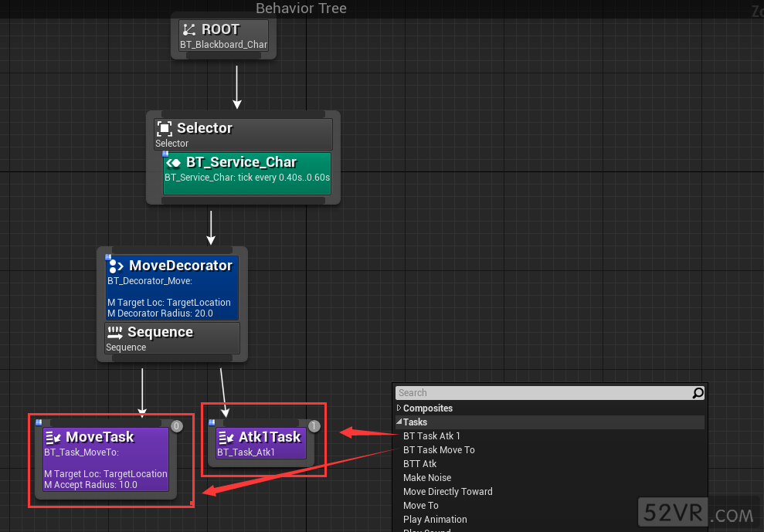Expand the Composites category

[x=399, y=408]
